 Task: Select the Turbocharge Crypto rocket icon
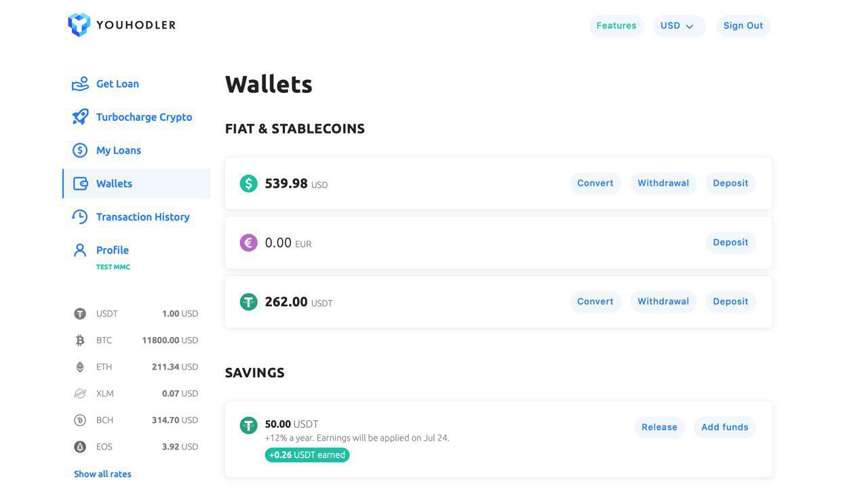pyautogui.click(x=80, y=117)
